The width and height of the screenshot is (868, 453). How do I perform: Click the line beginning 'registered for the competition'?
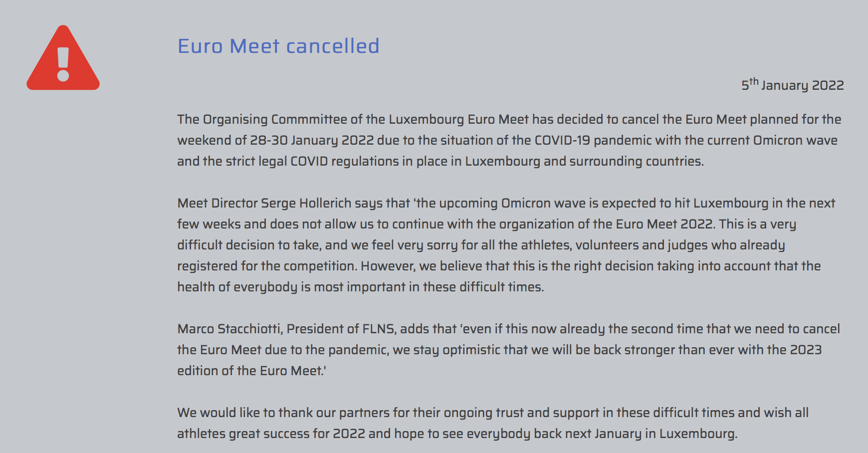pos(499,266)
